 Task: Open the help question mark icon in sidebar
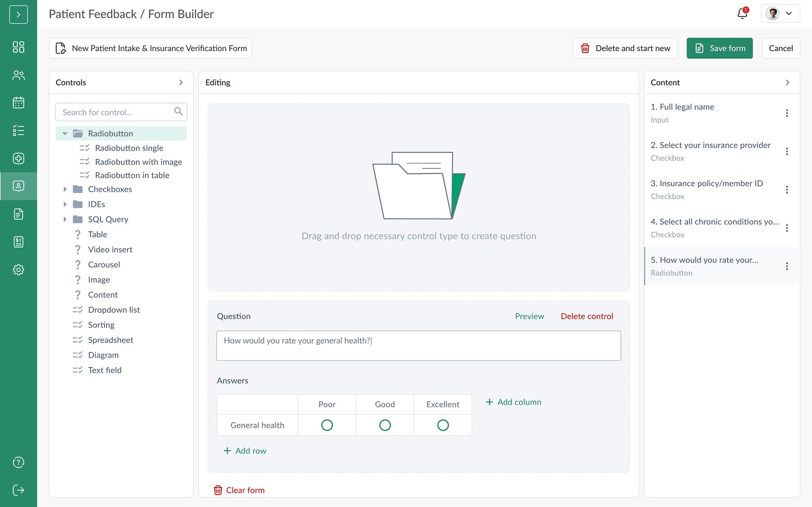coord(18,462)
